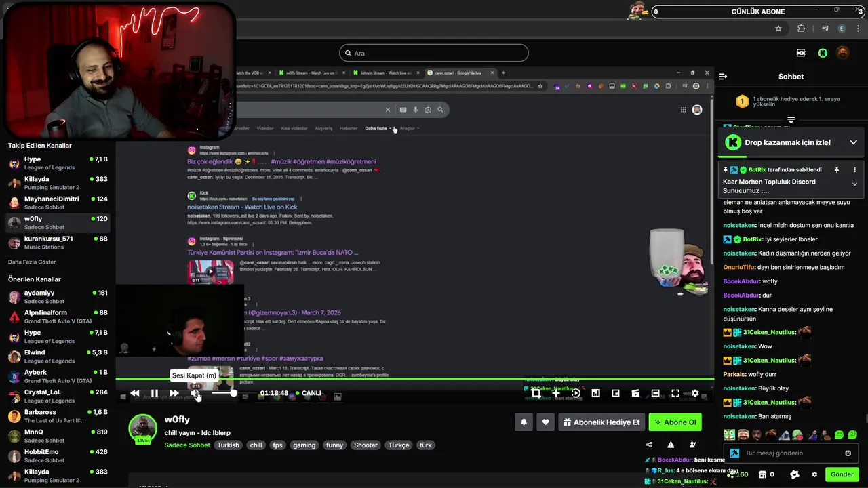This screenshot has width=868, height=488.
Task: Pause the live stream playback
Action: coord(155,393)
